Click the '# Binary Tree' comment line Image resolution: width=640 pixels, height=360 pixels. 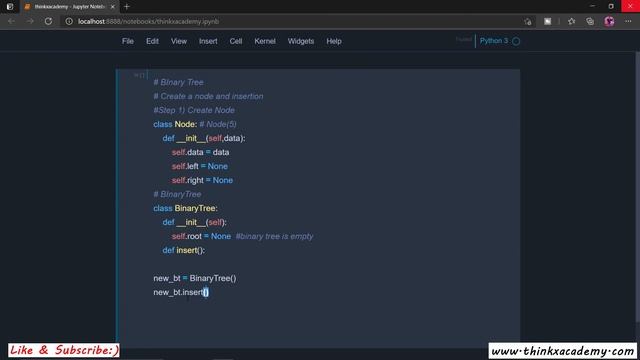[178, 82]
